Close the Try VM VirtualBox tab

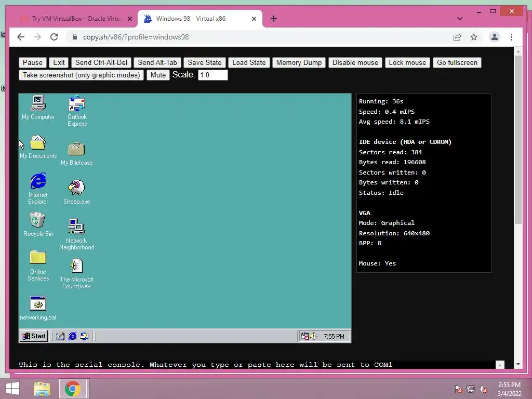tap(129, 19)
